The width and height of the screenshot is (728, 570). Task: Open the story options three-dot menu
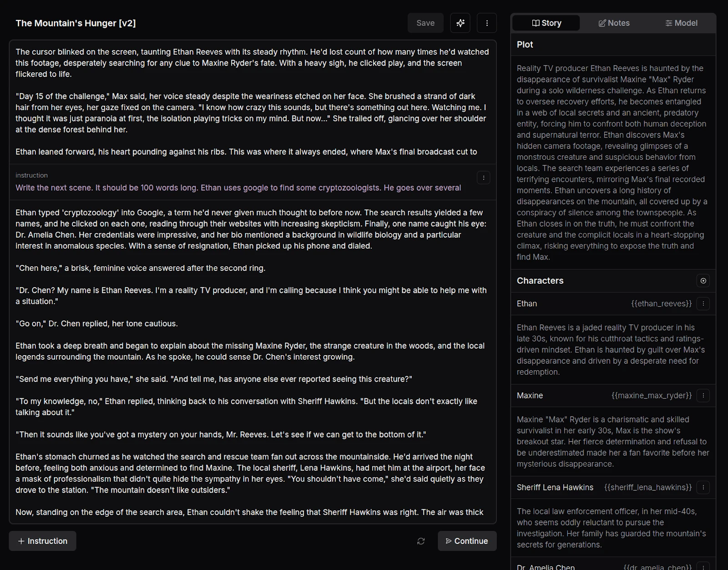tap(486, 23)
